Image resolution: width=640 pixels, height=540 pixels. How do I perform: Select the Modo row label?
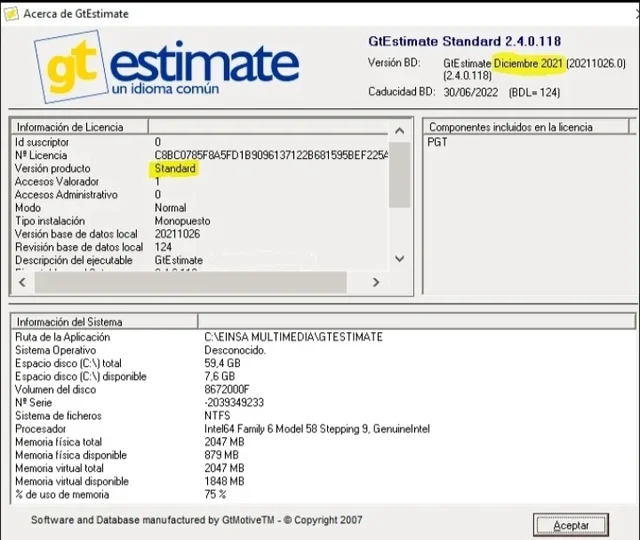click(28, 207)
